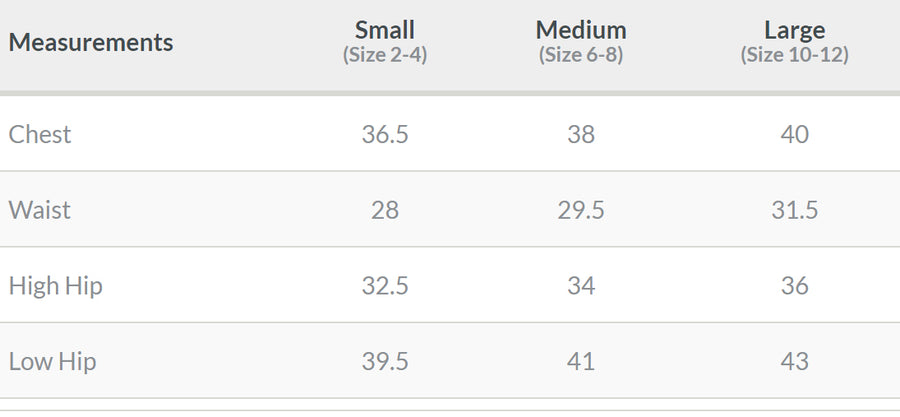900x417 pixels.
Task: Click the High Hip row label
Action: point(56,286)
